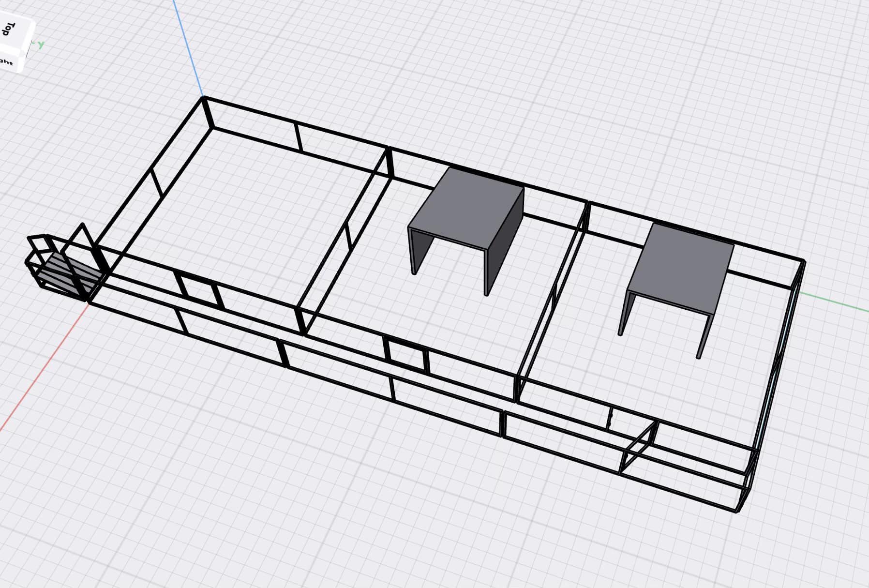Select the back-left corner post of the frame

208,112
